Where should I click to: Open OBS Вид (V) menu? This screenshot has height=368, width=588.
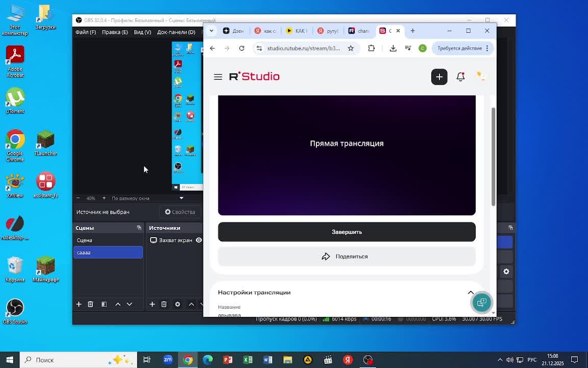click(x=142, y=32)
